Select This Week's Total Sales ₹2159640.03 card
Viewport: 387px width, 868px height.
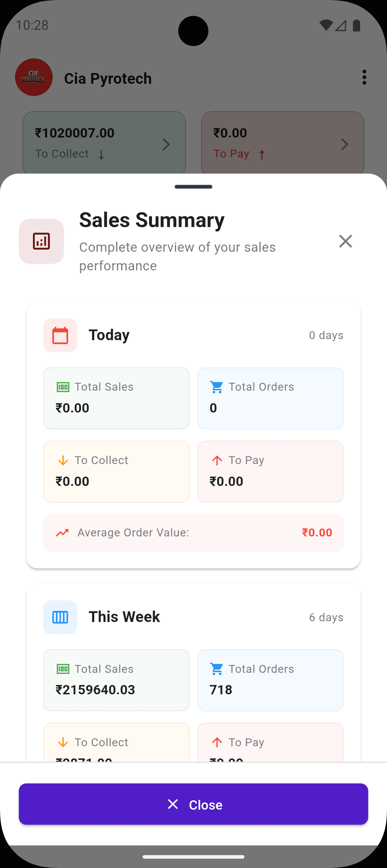tap(116, 680)
